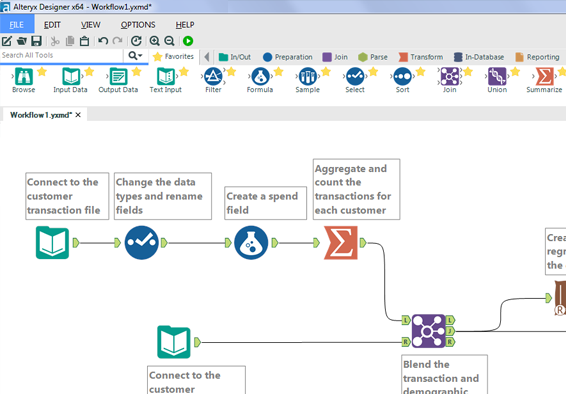Switch to the Join tool category tab
566x394 pixels.
(335, 57)
